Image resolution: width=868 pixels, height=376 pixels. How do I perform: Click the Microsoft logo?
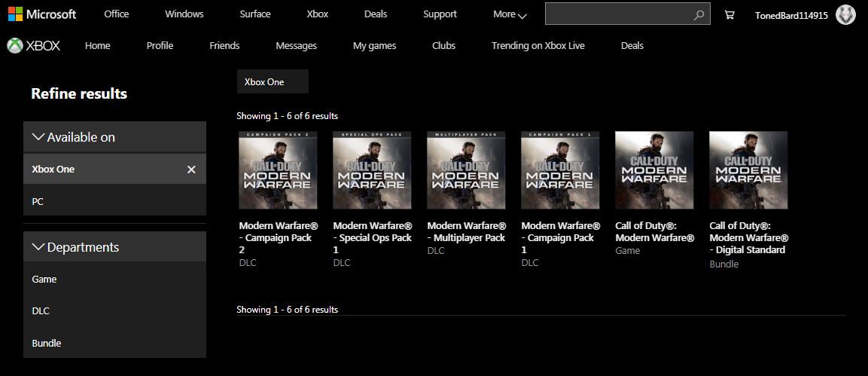pos(42,14)
